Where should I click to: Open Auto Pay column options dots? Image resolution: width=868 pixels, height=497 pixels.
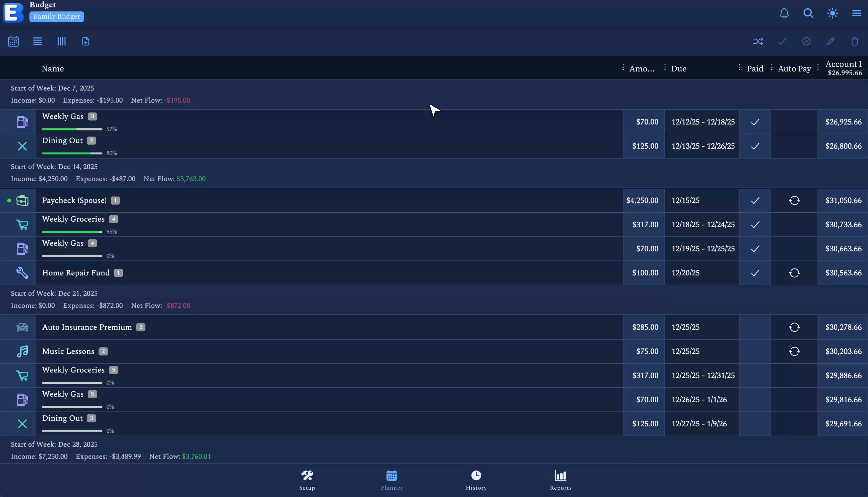point(818,67)
